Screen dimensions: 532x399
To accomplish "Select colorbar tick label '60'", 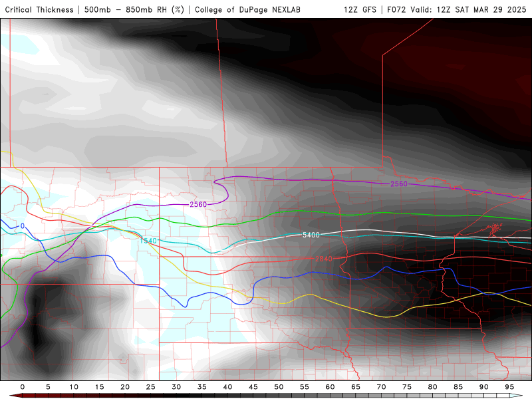I will click(330, 387).
